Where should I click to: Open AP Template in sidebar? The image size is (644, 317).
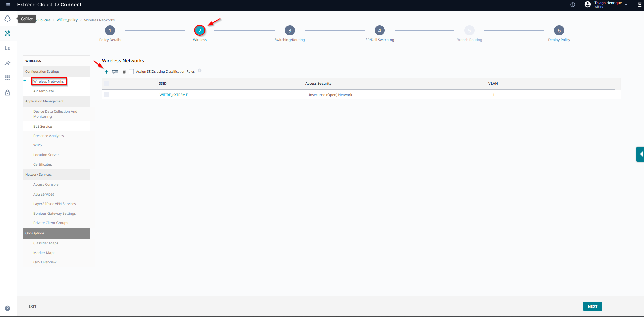click(x=43, y=91)
